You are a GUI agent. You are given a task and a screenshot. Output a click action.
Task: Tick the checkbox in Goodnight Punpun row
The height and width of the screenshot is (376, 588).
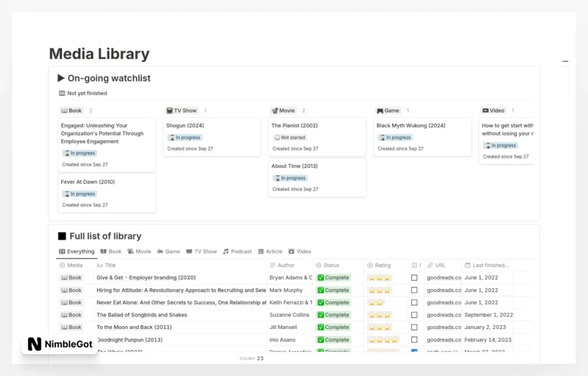pyautogui.click(x=414, y=340)
